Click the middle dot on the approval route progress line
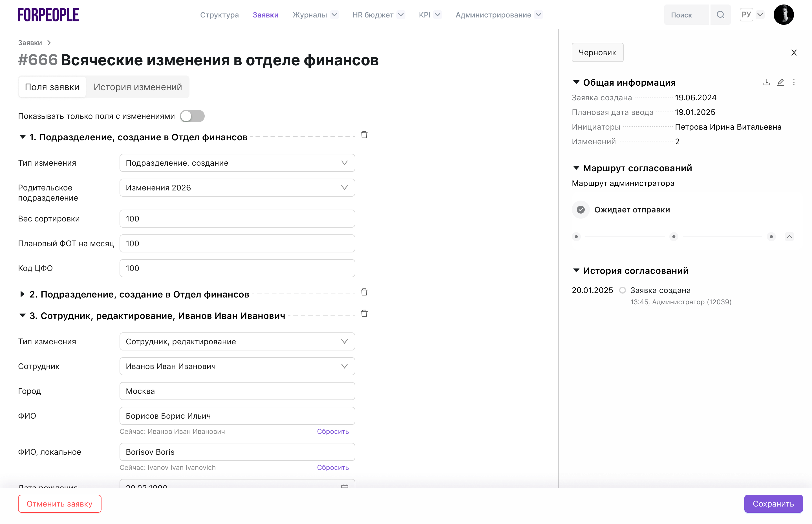This screenshot has height=524, width=812. (x=674, y=236)
